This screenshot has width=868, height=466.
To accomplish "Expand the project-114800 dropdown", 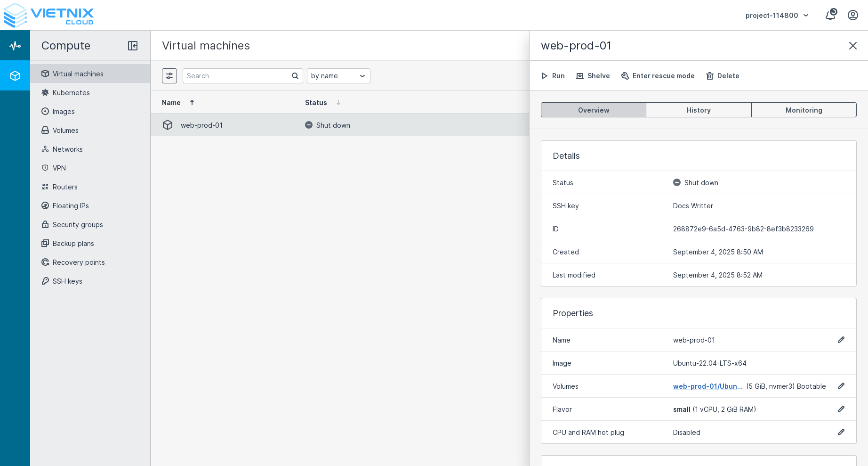I will coord(777,16).
